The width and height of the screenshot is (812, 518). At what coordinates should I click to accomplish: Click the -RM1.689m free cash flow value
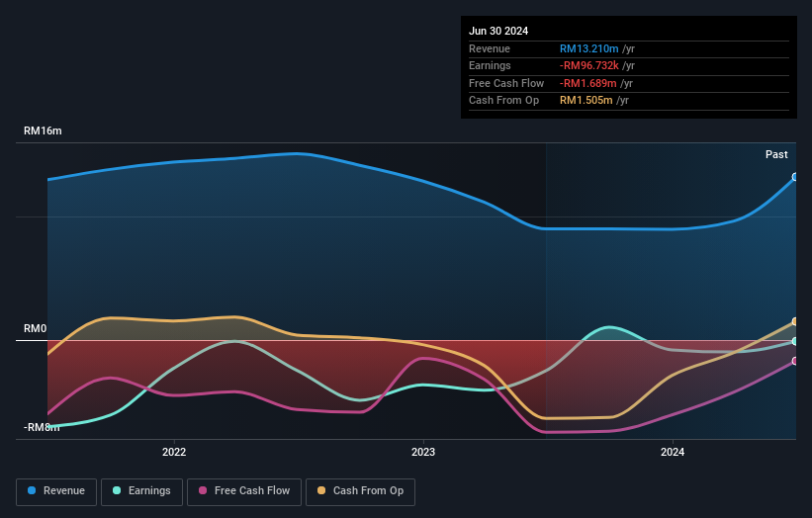click(587, 83)
